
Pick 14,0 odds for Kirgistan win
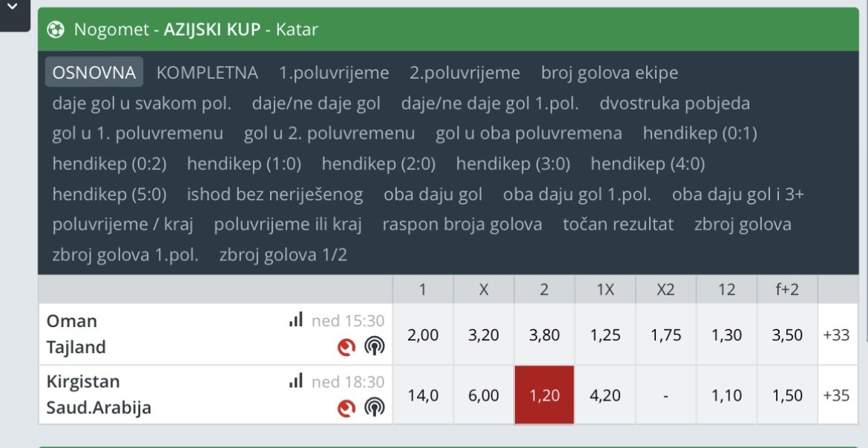[x=423, y=395]
